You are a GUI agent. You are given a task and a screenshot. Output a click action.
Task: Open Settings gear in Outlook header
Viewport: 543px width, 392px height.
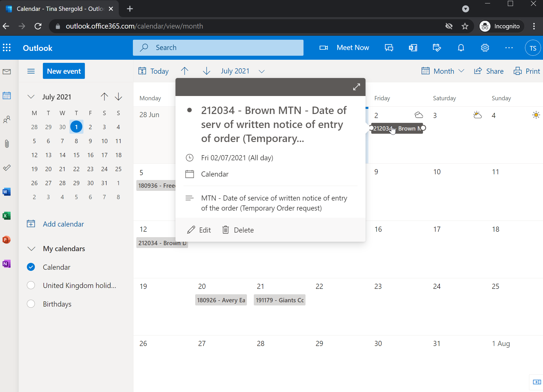click(x=485, y=48)
